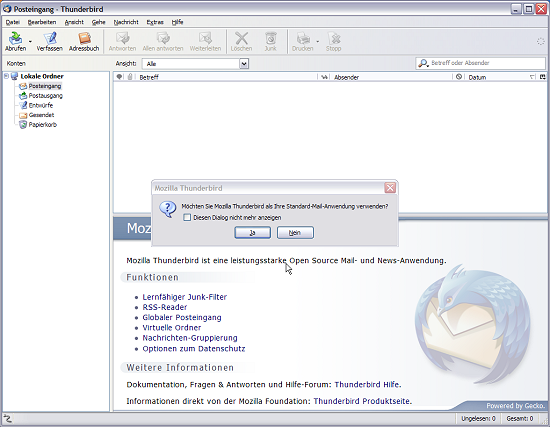Click the attachment column icon
This screenshot has height=427, width=550.
(130, 77)
